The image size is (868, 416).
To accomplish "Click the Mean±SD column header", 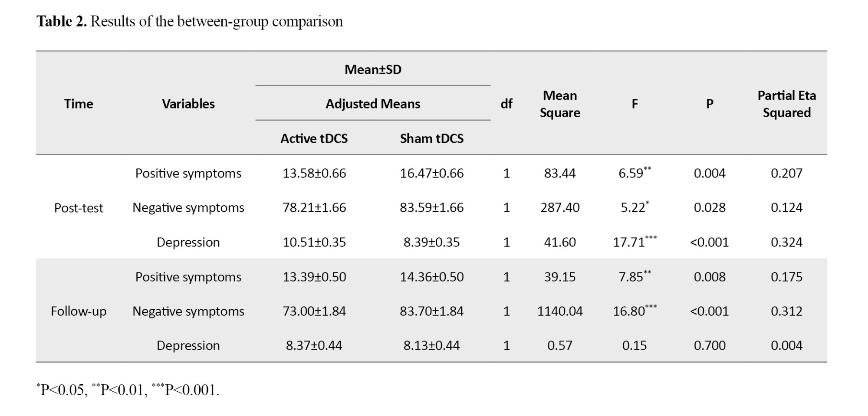I will [373, 69].
